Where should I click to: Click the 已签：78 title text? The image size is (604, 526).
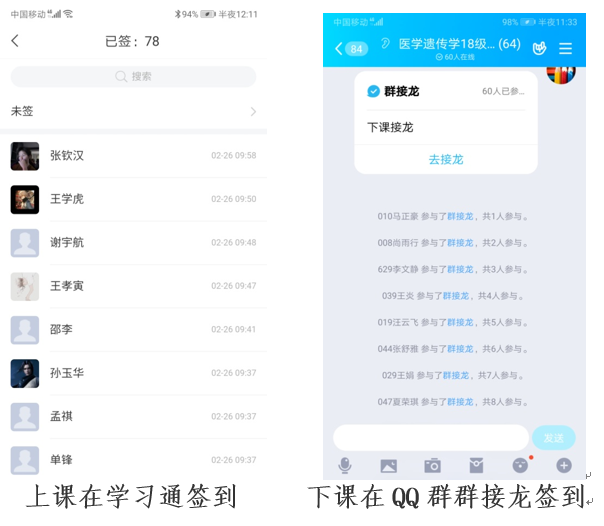coord(132,41)
